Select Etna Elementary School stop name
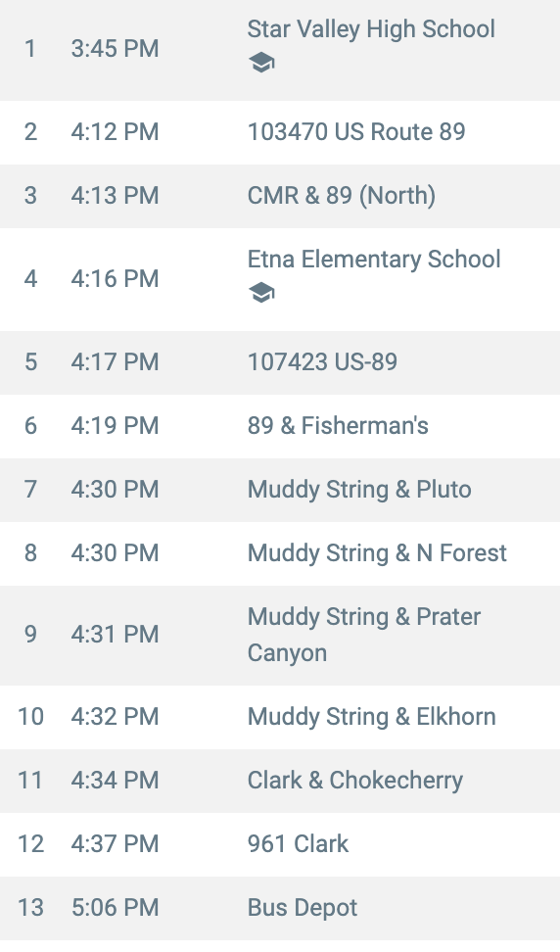 point(374,260)
